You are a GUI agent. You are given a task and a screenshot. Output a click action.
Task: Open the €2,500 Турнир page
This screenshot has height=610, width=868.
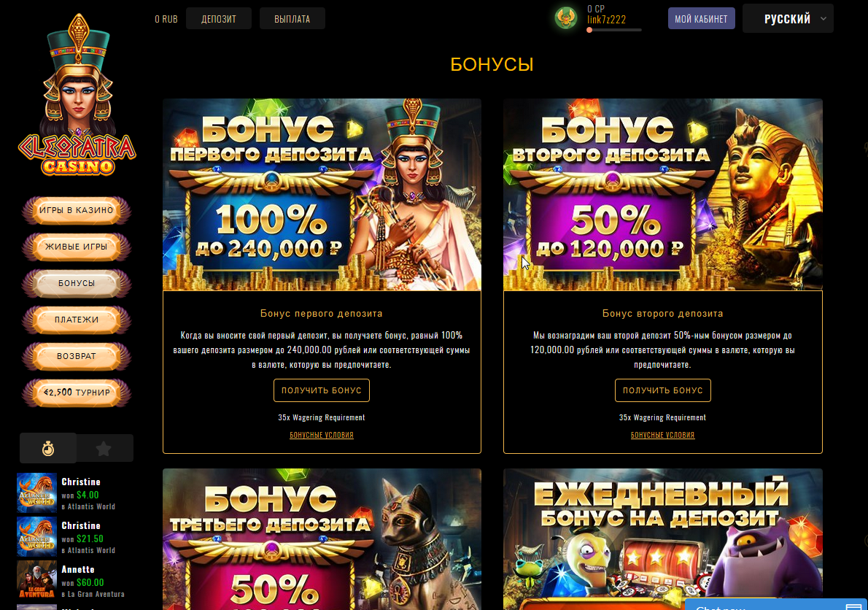coord(77,393)
